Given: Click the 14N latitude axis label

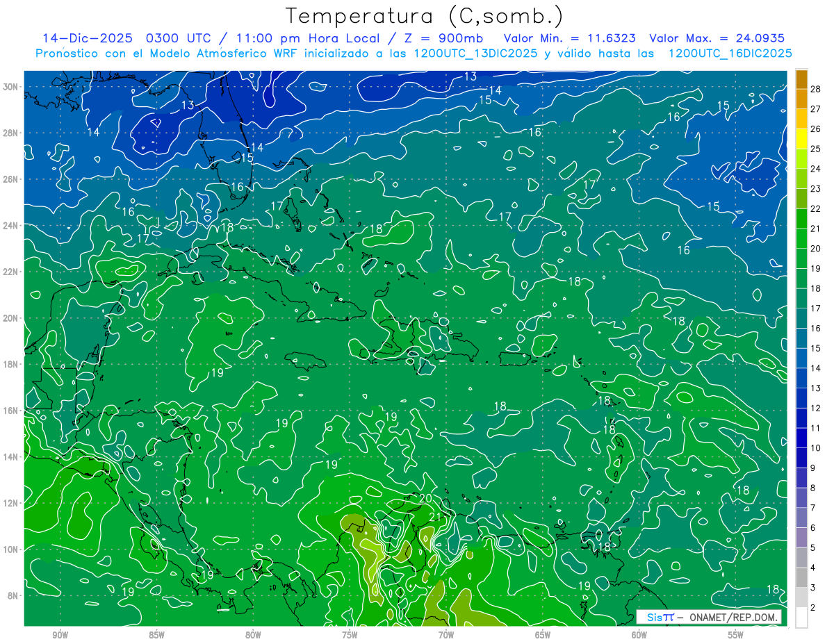Looking at the screenshot, I should 12,457.
